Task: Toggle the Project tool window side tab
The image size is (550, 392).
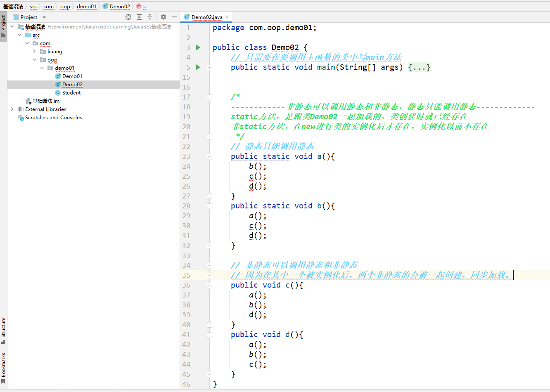Action: click(x=3, y=26)
